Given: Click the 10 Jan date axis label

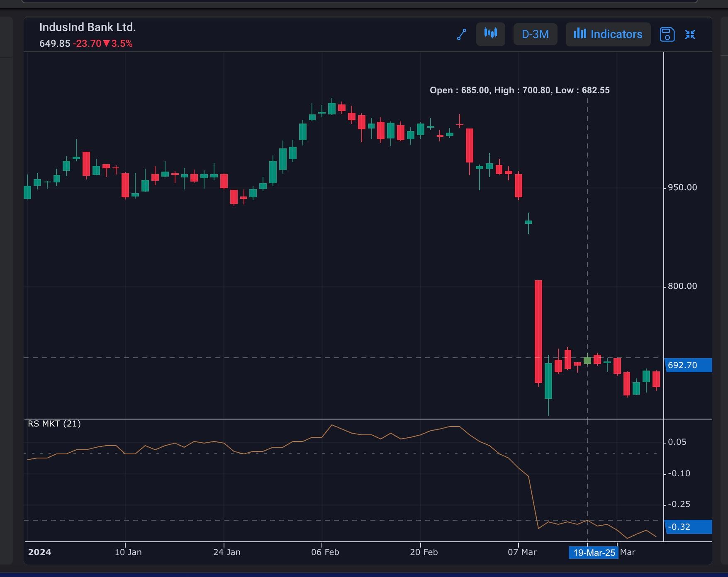Looking at the screenshot, I should pyautogui.click(x=128, y=552).
